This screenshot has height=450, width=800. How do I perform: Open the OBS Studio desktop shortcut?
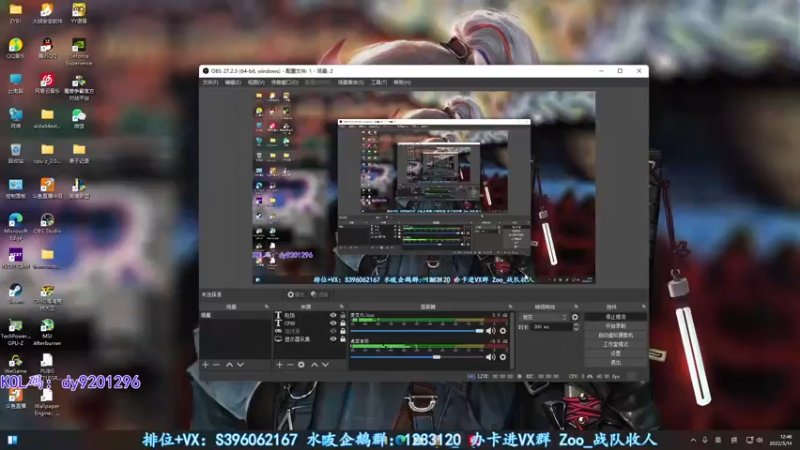pyautogui.click(x=47, y=223)
